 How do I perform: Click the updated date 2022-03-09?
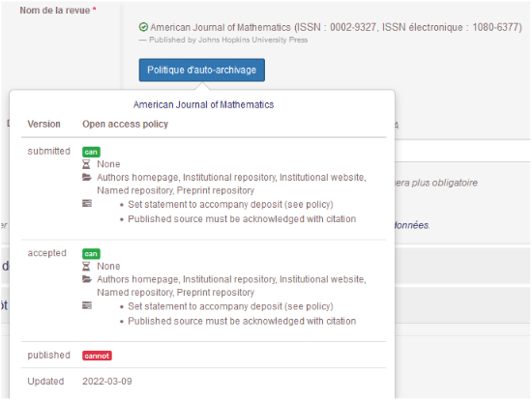(107, 382)
